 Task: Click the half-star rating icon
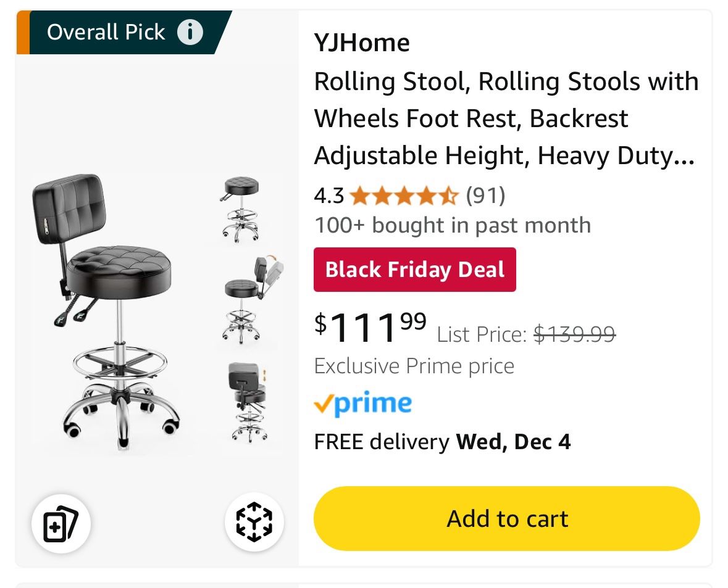pos(450,195)
